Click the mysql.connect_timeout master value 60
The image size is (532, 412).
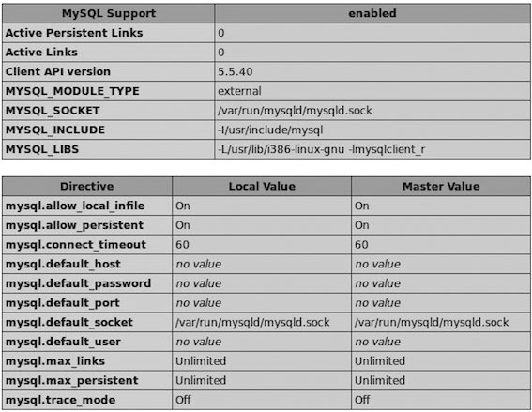[361, 245]
